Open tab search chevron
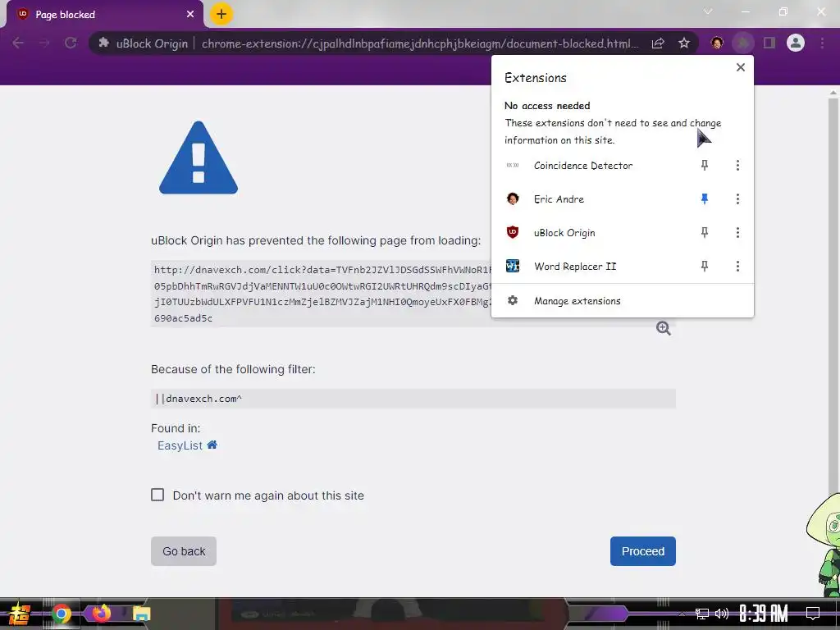 [708, 11]
